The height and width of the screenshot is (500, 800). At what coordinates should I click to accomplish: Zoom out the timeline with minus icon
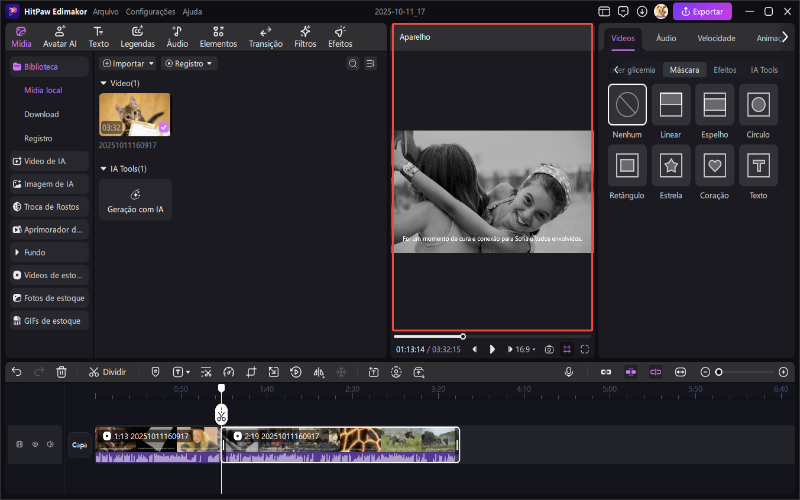click(x=705, y=372)
